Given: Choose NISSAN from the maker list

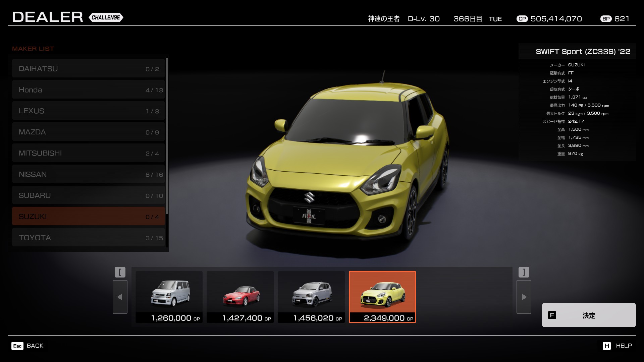Looking at the screenshot, I should click(x=89, y=174).
